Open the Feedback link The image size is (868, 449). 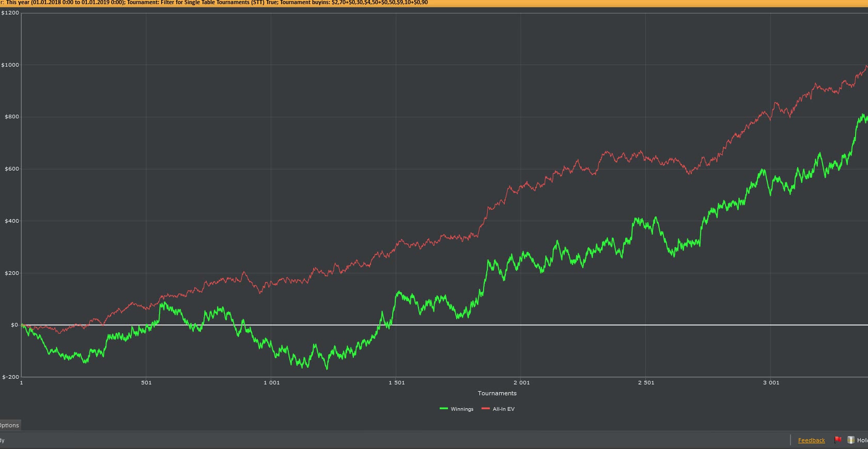click(x=811, y=440)
